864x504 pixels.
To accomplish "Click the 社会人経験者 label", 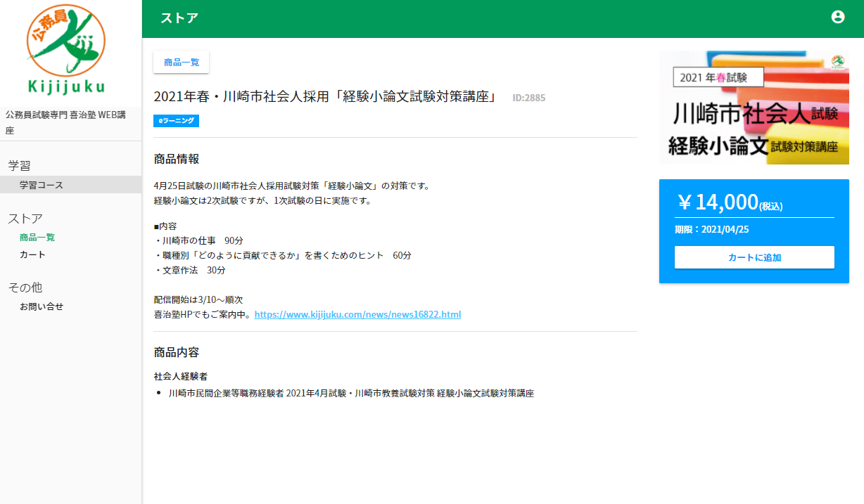I will (181, 376).
